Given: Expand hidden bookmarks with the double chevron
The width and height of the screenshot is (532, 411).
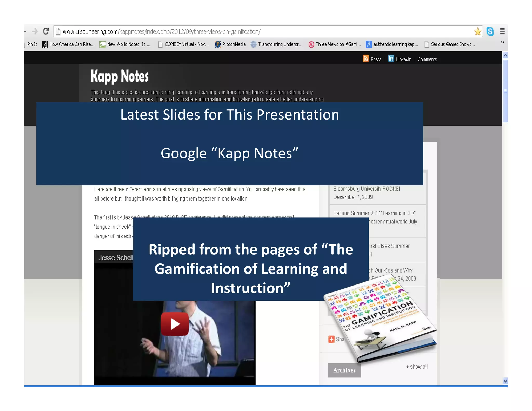Looking at the screenshot, I should 502,42.
